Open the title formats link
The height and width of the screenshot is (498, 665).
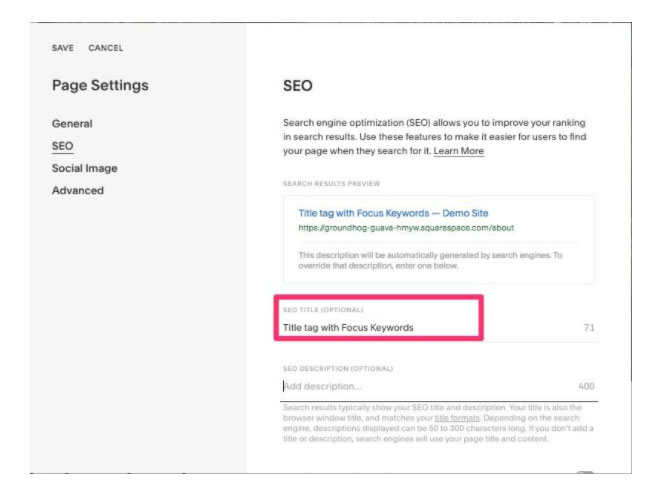(x=457, y=418)
